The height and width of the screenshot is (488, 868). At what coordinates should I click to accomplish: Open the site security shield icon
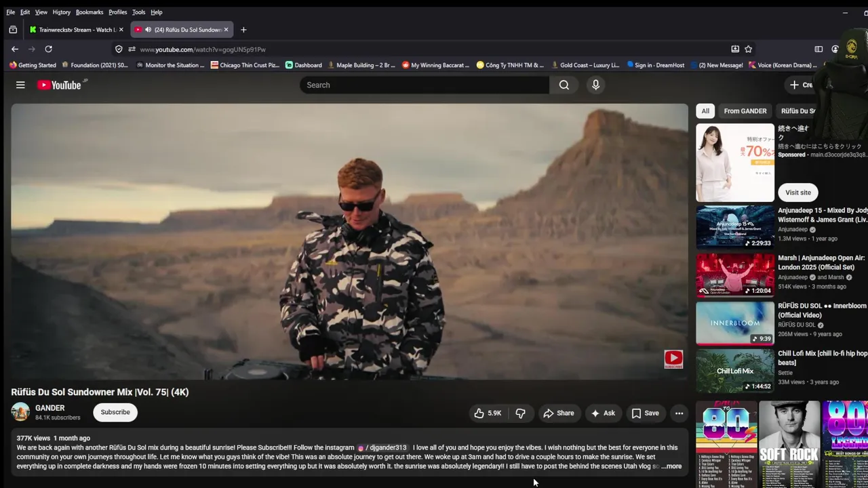(119, 49)
